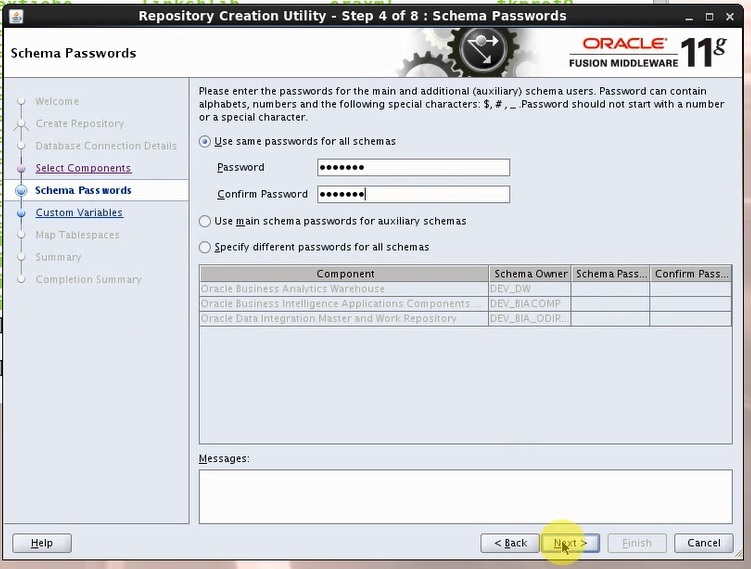Open the Custom Variables step link
The height and width of the screenshot is (569, 751).
point(79,213)
